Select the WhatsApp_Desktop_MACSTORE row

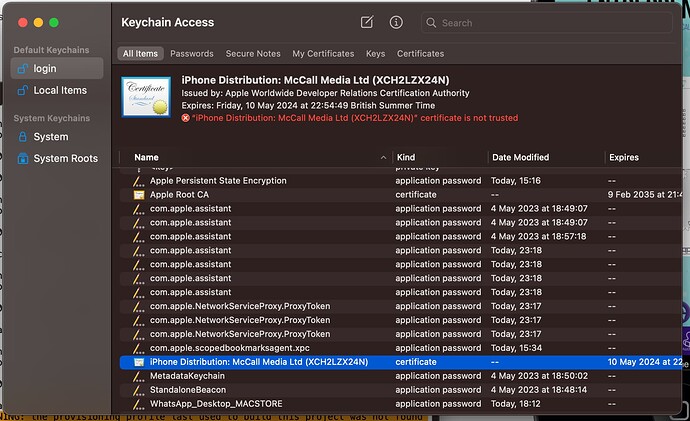400,404
